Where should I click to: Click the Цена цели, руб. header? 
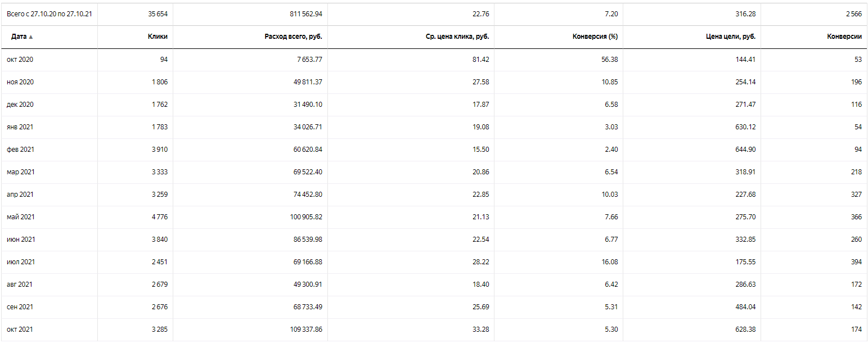731,37
